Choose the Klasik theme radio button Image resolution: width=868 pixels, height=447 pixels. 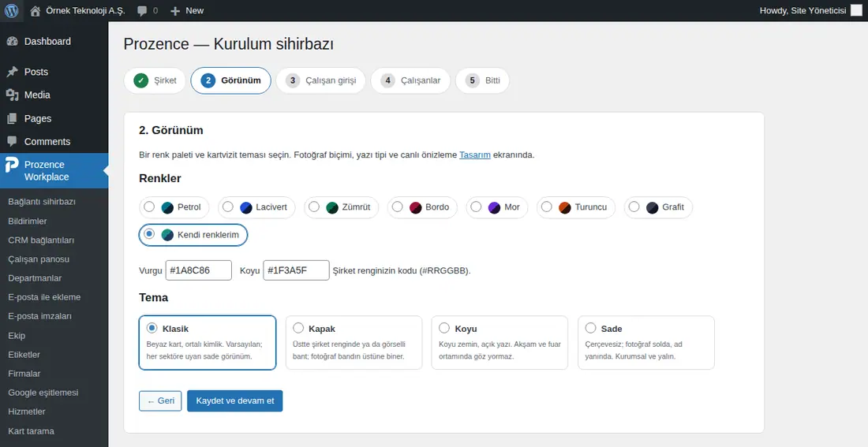click(x=152, y=328)
